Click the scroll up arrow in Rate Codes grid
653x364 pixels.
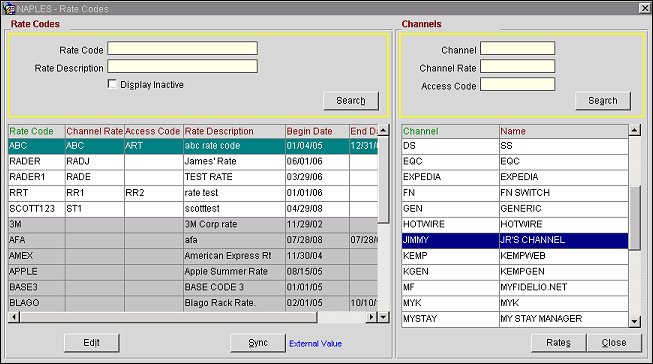[x=383, y=130]
